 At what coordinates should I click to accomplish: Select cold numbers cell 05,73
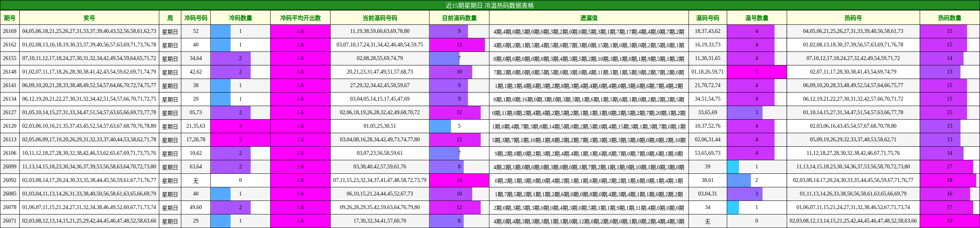pos(196,113)
